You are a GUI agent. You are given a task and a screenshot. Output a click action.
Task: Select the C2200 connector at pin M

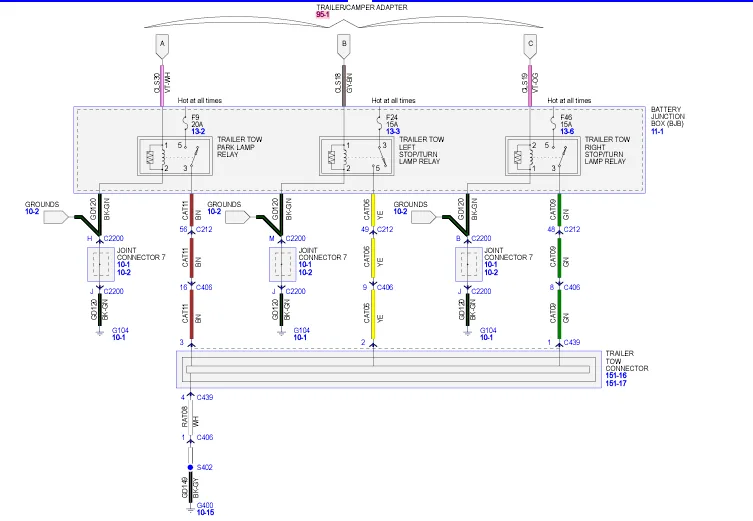pyautogui.click(x=295, y=238)
